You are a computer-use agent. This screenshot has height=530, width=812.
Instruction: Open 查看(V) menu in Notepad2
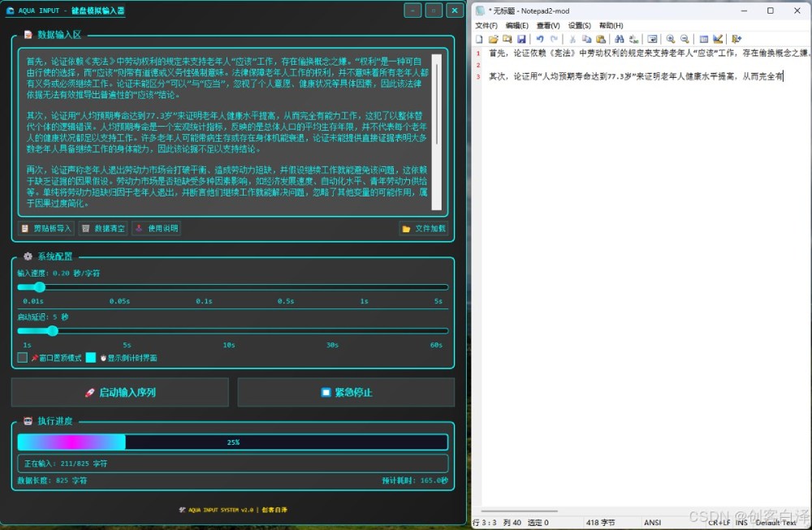tap(548, 25)
